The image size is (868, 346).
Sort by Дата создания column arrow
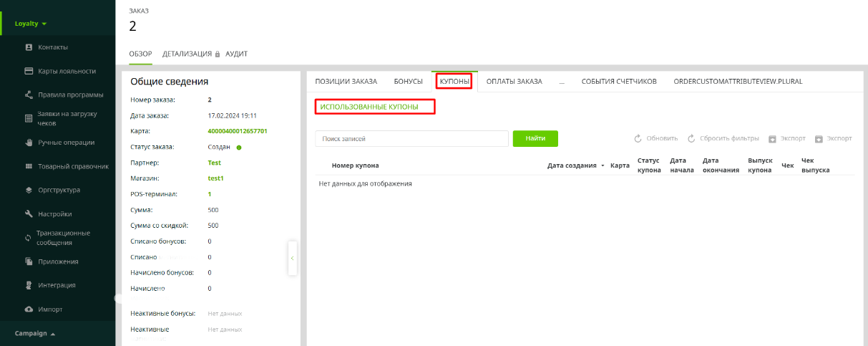603,165
